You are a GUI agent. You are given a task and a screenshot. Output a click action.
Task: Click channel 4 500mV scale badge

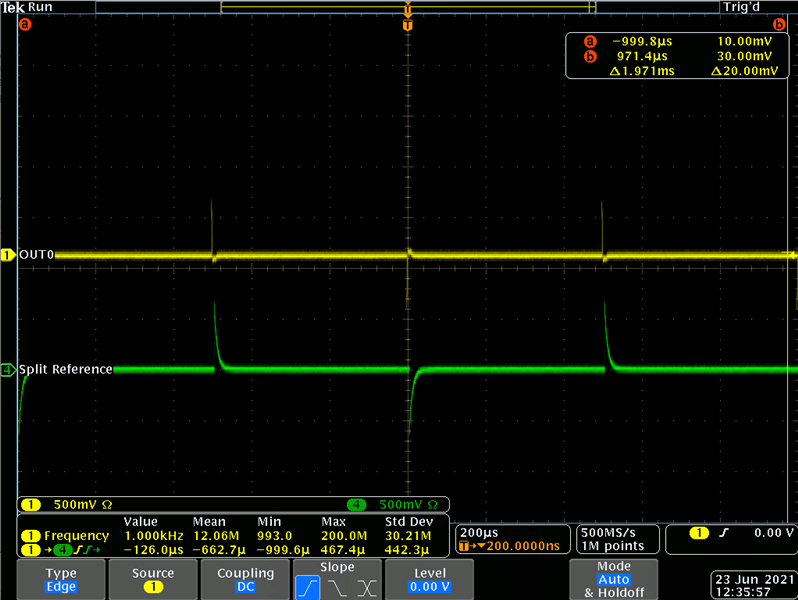356,504
